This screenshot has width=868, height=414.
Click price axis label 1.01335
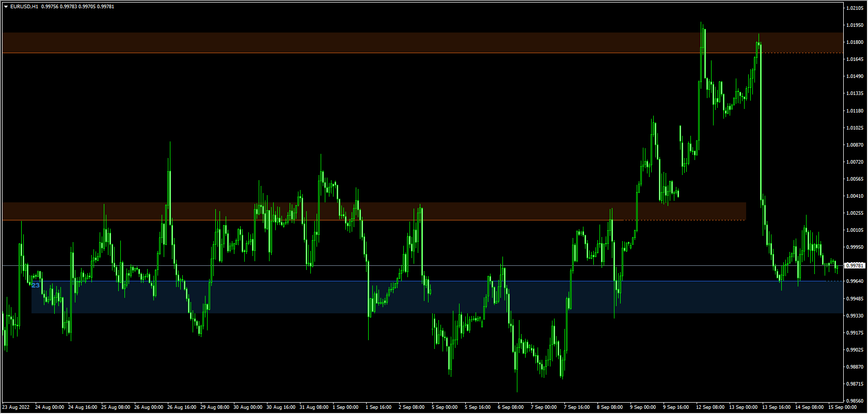tap(855, 93)
